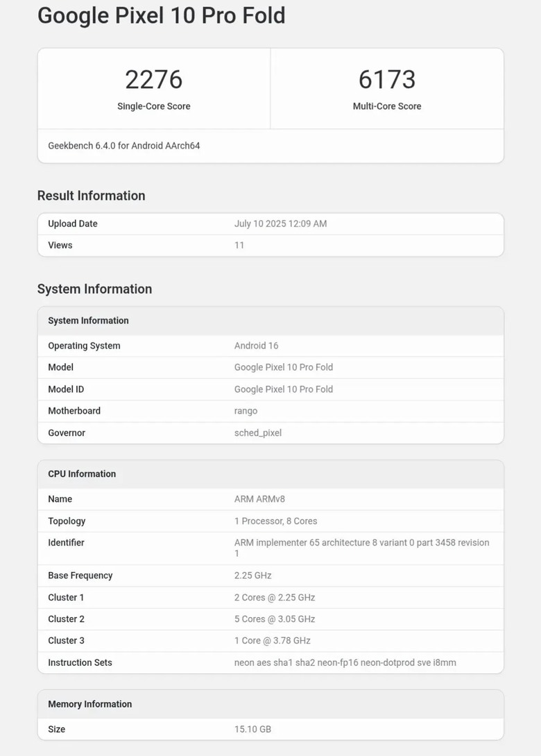541x756 pixels.
Task: Click the Instruction Sets label
Action: pyautogui.click(x=80, y=662)
